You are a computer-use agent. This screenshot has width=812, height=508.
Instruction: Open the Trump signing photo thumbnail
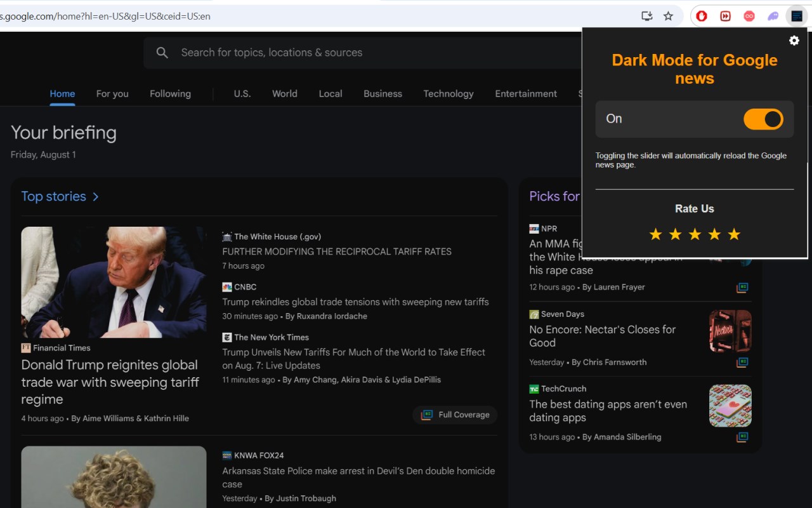point(114,283)
